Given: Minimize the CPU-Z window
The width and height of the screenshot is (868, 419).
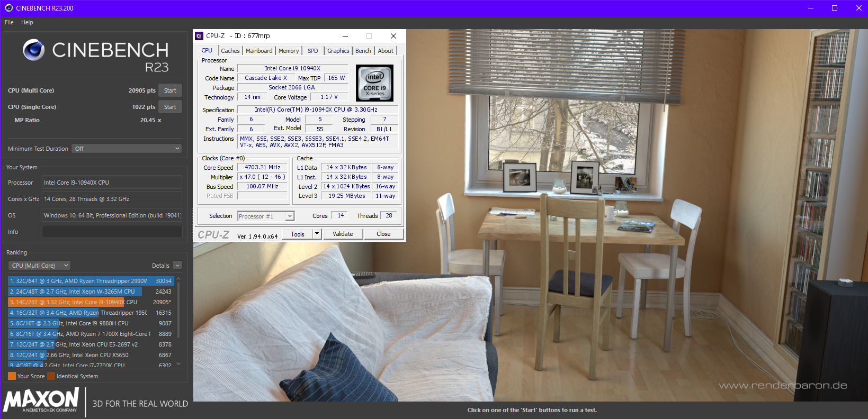Looking at the screenshot, I should tap(345, 36).
